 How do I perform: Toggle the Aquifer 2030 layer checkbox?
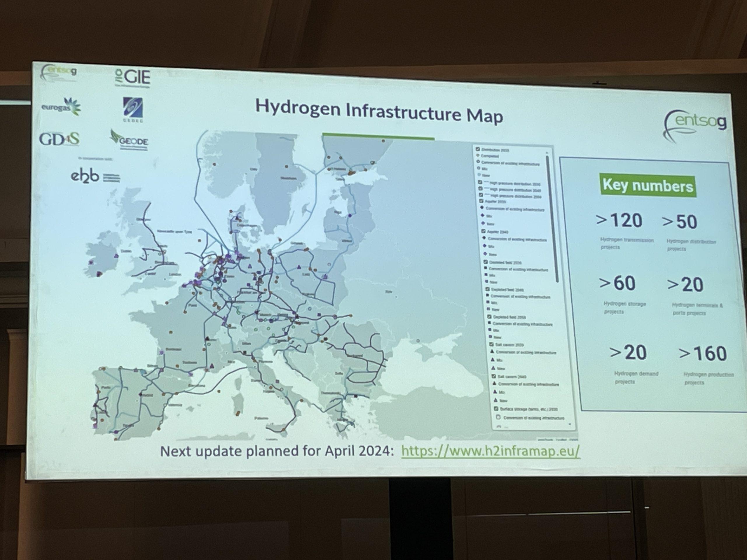click(x=481, y=201)
